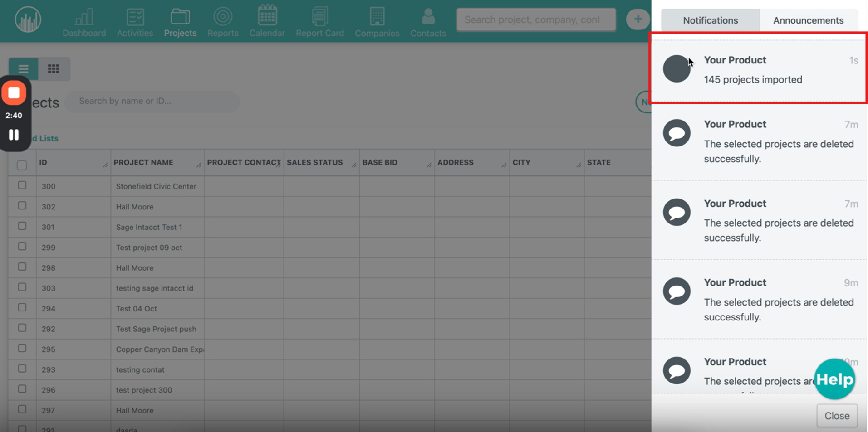Select checkbox for project ID 299
The height and width of the screenshot is (432, 868).
[x=22, y=247]
